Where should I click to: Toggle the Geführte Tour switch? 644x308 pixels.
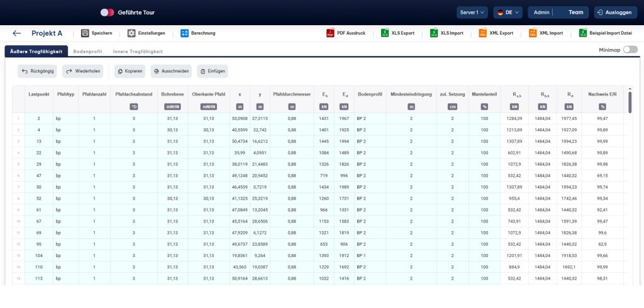pyautogui.click(x=107, y=12)
